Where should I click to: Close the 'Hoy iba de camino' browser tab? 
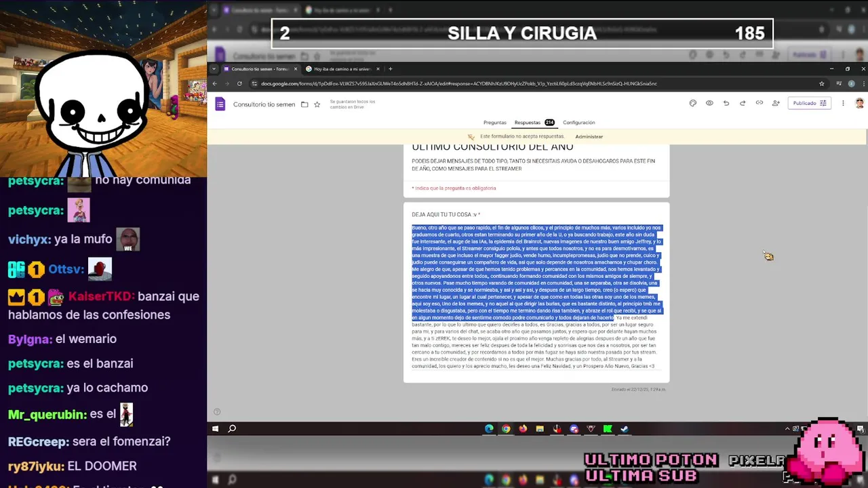coord(378,69)
